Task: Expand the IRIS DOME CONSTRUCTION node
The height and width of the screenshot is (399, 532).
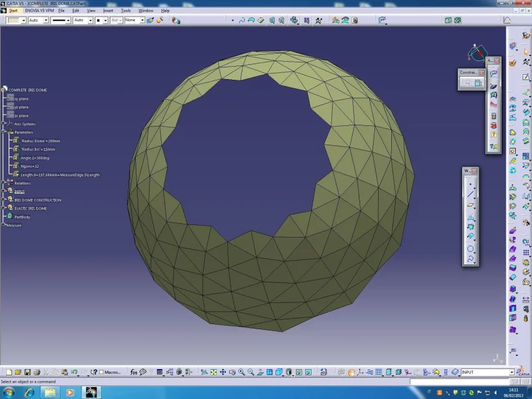Action: pos(3,199)
